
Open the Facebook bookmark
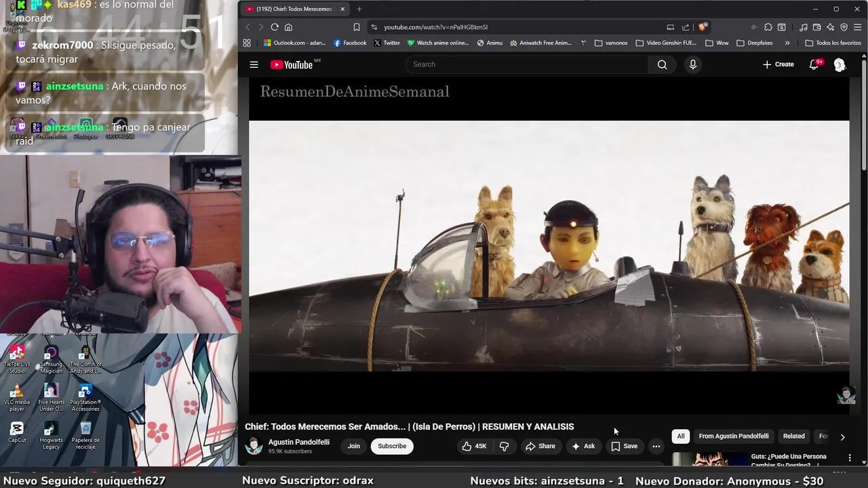click(350, 43)
